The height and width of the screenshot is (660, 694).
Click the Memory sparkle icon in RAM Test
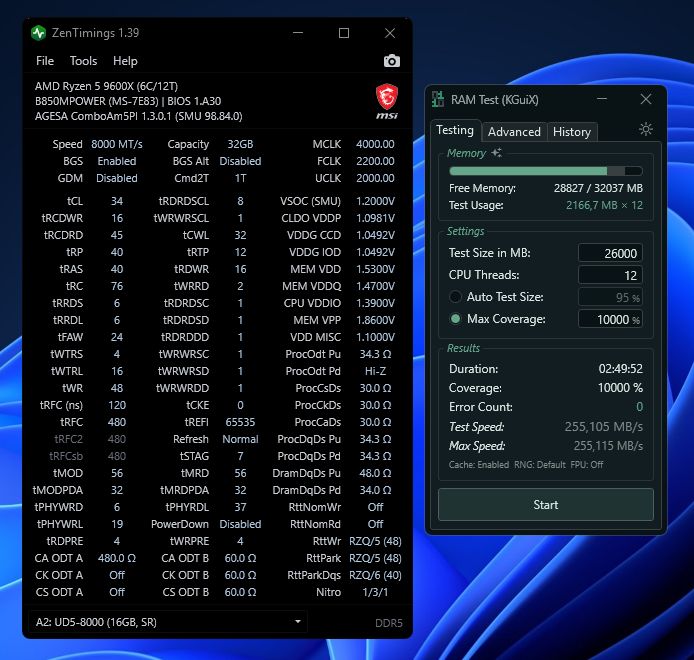497,153
